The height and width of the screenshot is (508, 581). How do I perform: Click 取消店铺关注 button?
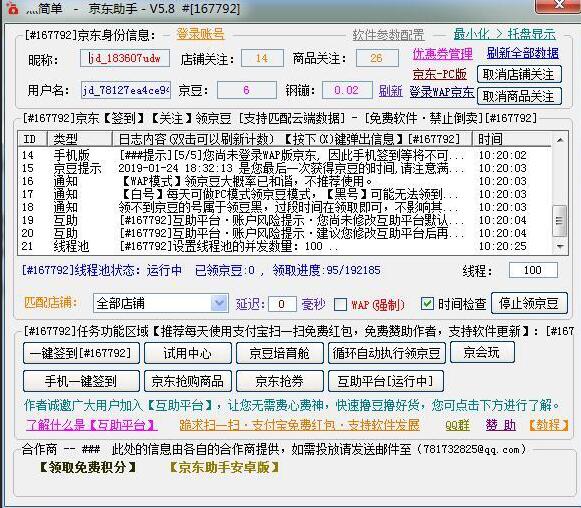click(519, 74)
